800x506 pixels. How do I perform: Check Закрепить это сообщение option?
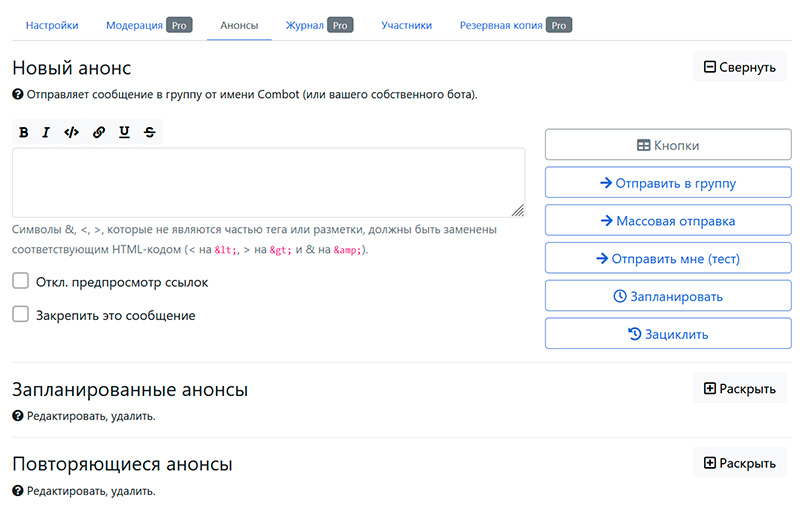(21, 315)
